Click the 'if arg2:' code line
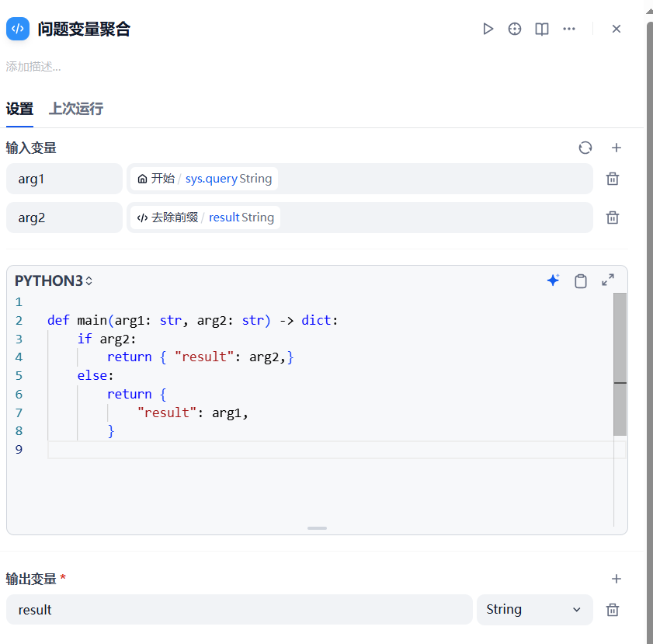Image resolution: width=653 pixels, height=644 pixels. pos(106,339)
